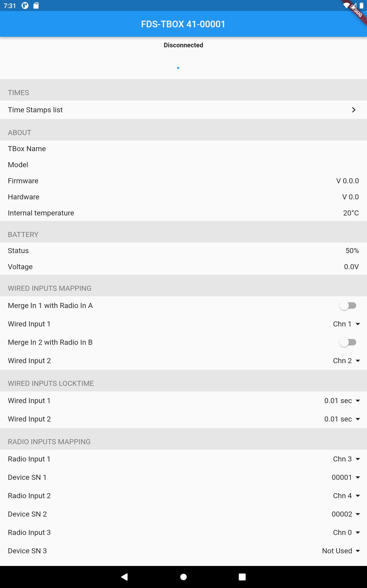This screenshot has width=367, height=588.
Task: Tap the circular notification icon near clock
Action: coord(25,6)
